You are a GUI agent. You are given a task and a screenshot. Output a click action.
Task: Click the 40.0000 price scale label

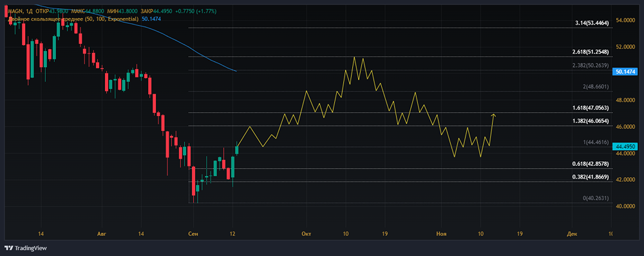[x=625, y=206]
